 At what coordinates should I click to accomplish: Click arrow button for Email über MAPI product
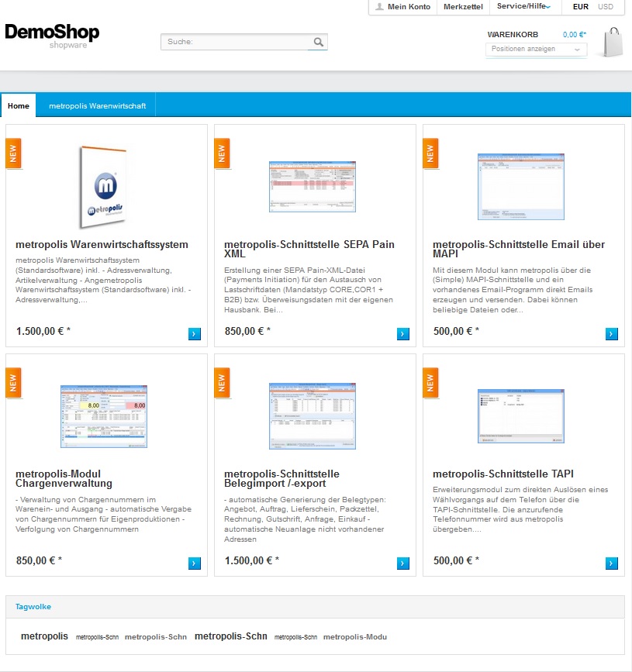click(611, 334)
